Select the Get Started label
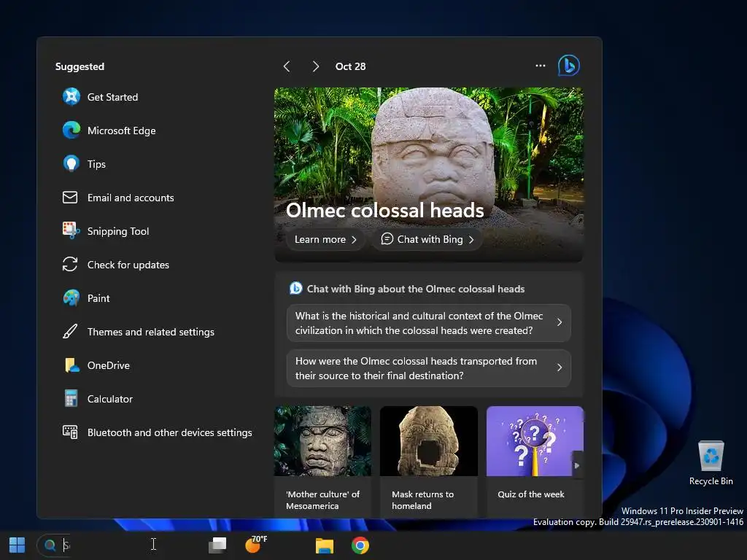 [x=112, y=97]
